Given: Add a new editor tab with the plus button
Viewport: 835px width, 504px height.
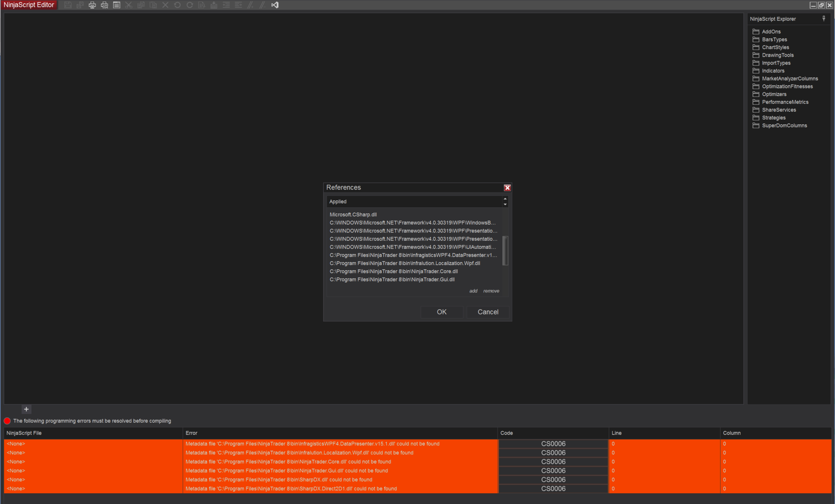Looking at the screenshot, I should coord(26,409).
